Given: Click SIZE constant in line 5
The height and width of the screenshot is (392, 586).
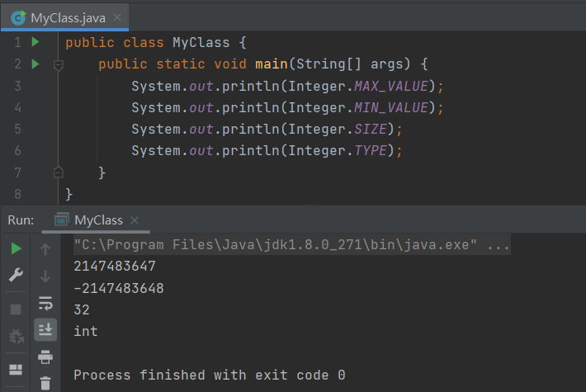Looking at the screenshot, I should pos(371,130).
